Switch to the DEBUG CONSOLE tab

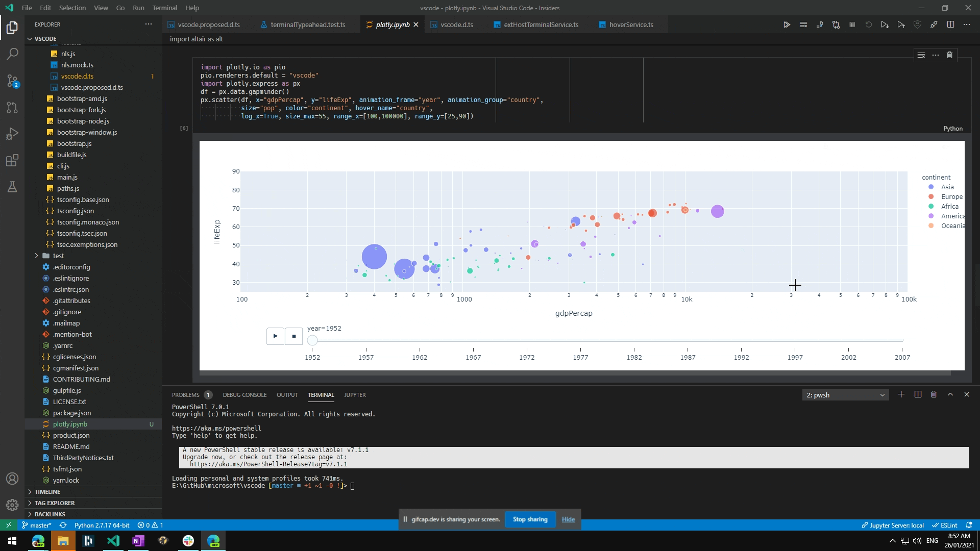point(244,395)
